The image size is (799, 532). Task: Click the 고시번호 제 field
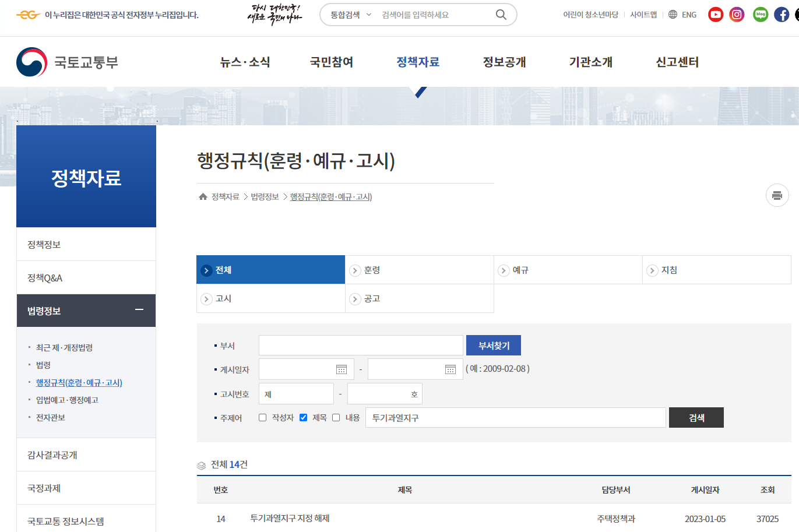click(x=296, y=394)
